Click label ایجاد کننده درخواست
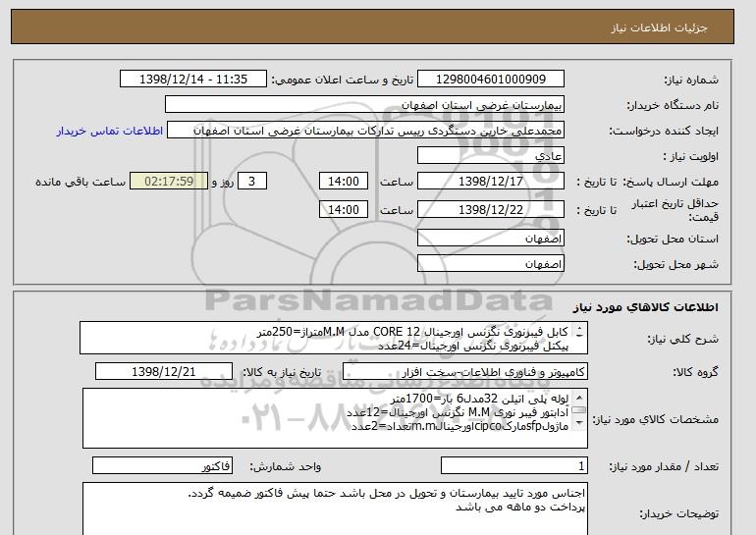The image size is (756, 535). pos(664,131)
